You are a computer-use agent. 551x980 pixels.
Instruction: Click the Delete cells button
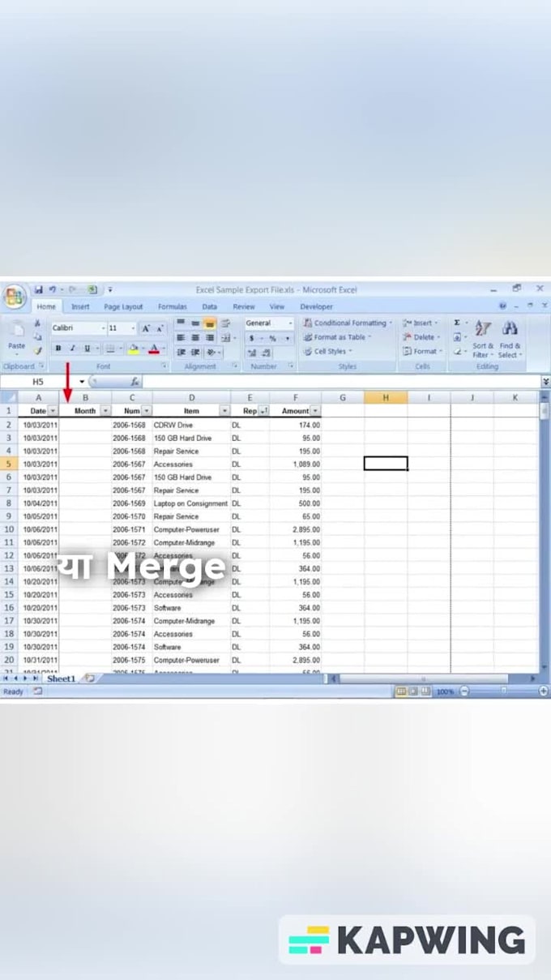pos(421,337)
